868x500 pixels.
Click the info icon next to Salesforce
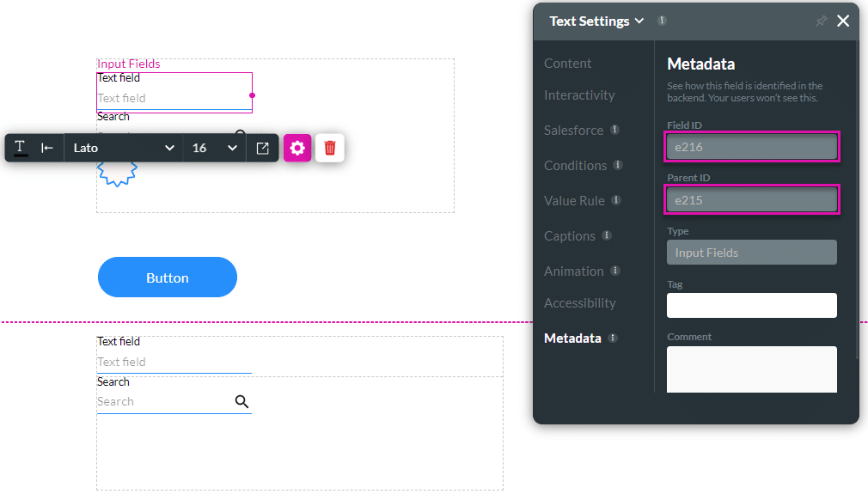pyautogui.click(x=614, y=131)
